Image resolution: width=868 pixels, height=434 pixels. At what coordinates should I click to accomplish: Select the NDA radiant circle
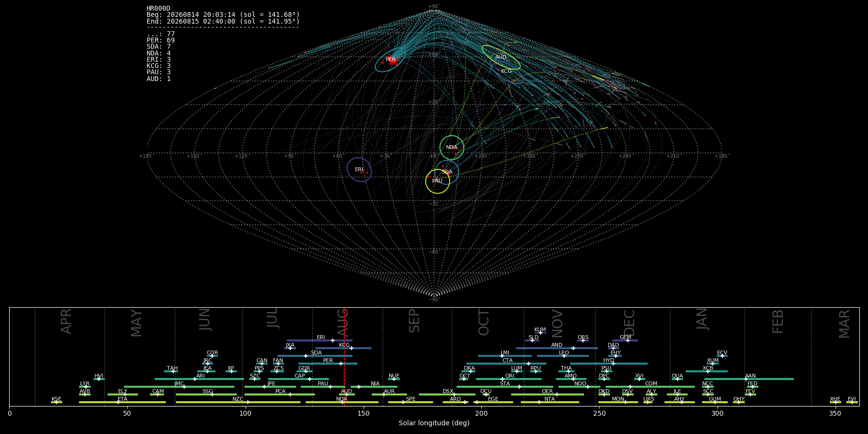click(x=452, y=148)
